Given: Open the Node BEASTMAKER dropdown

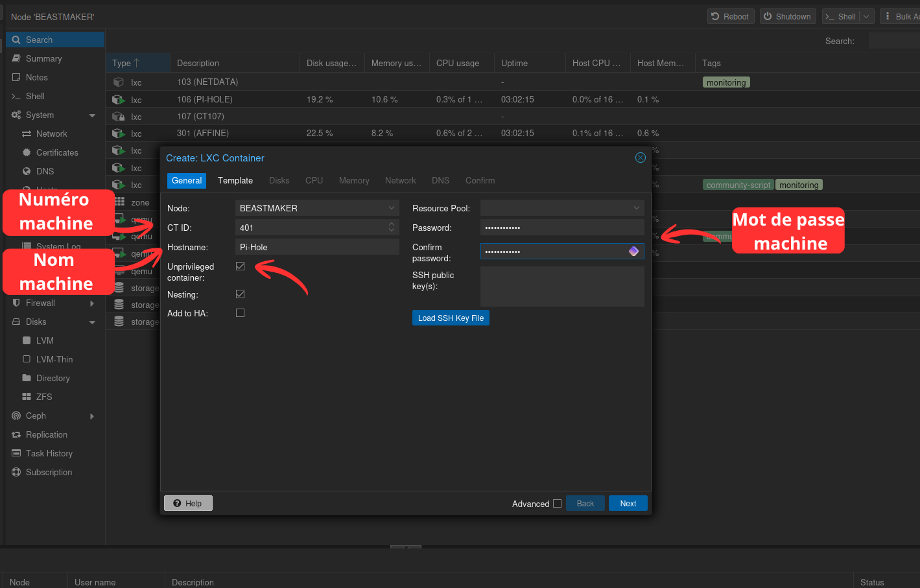Looking at the screenshot, I should pyautogui.click(x=317, y=208).
